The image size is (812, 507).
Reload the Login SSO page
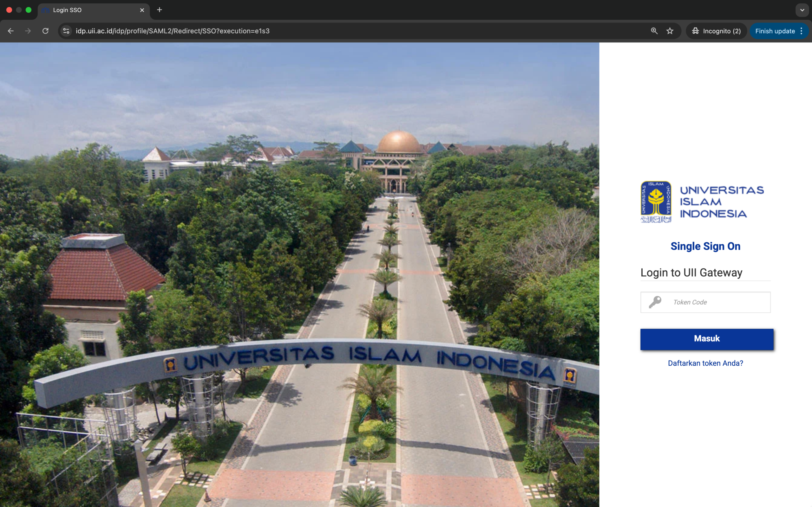click(46, 31)
